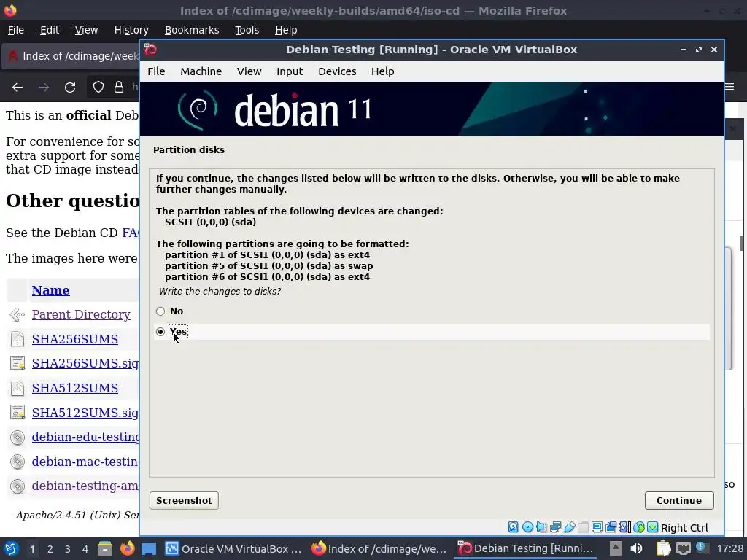Open Firefox Tools menu

coord(247,30)
